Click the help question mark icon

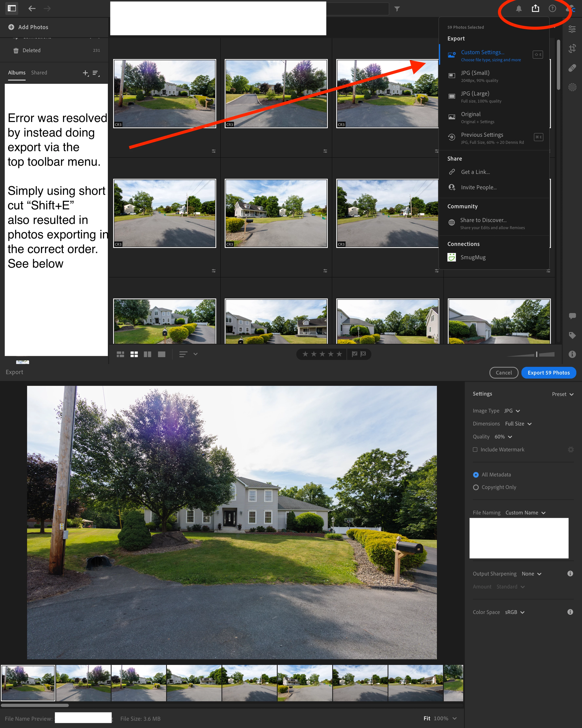[x=552, y=8]
